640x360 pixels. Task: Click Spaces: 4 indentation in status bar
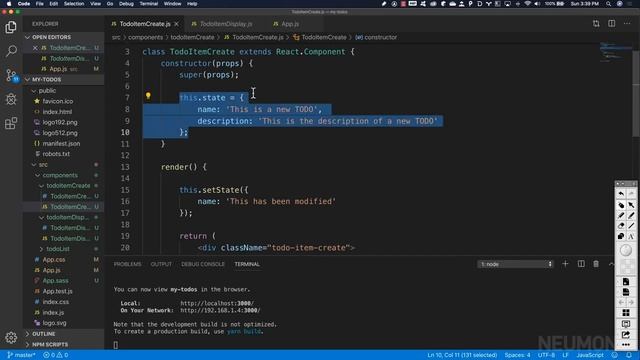(517, 355)
